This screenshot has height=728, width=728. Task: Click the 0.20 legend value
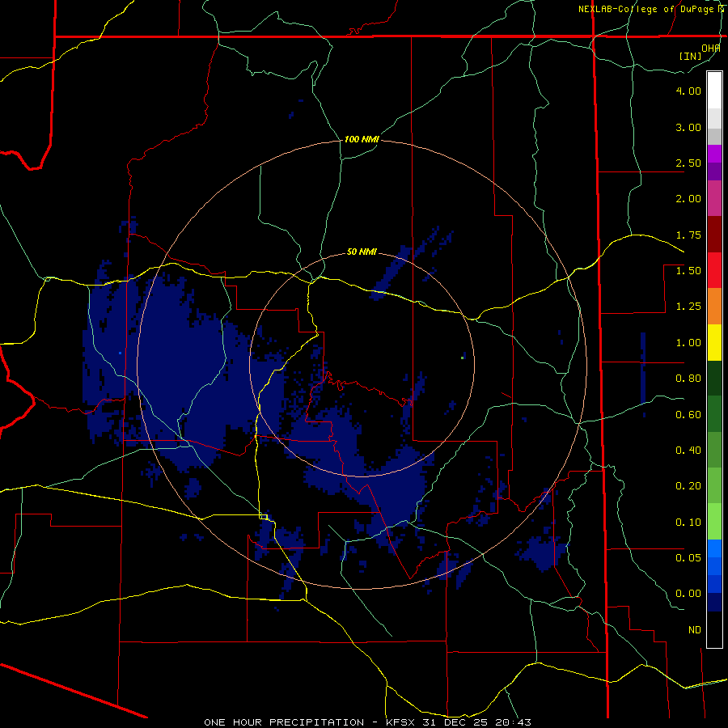tap(688, 486)
